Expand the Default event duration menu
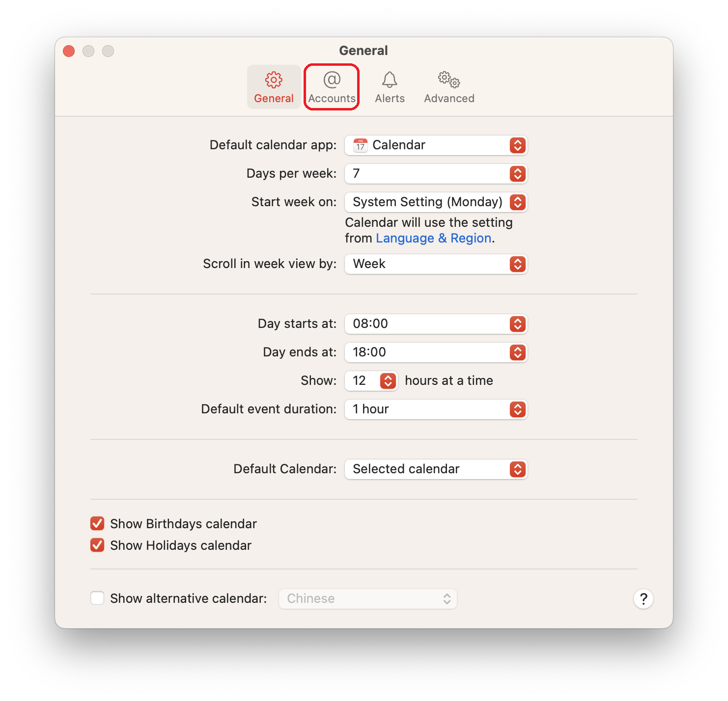Screen dimensions: 728x701 (436, 409)
